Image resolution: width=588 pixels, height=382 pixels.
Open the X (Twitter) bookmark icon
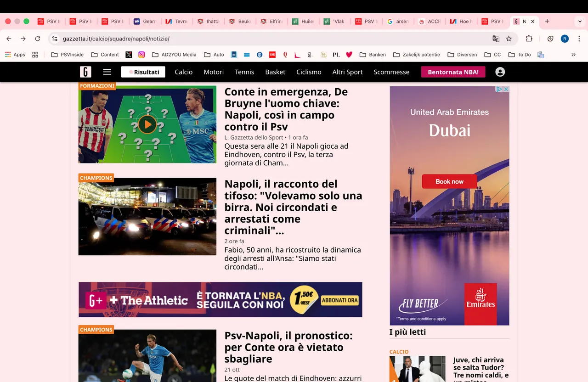129,55
